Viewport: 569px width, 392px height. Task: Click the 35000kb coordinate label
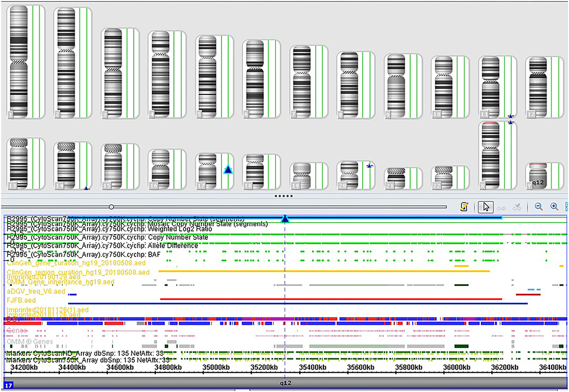click(216, 367)
